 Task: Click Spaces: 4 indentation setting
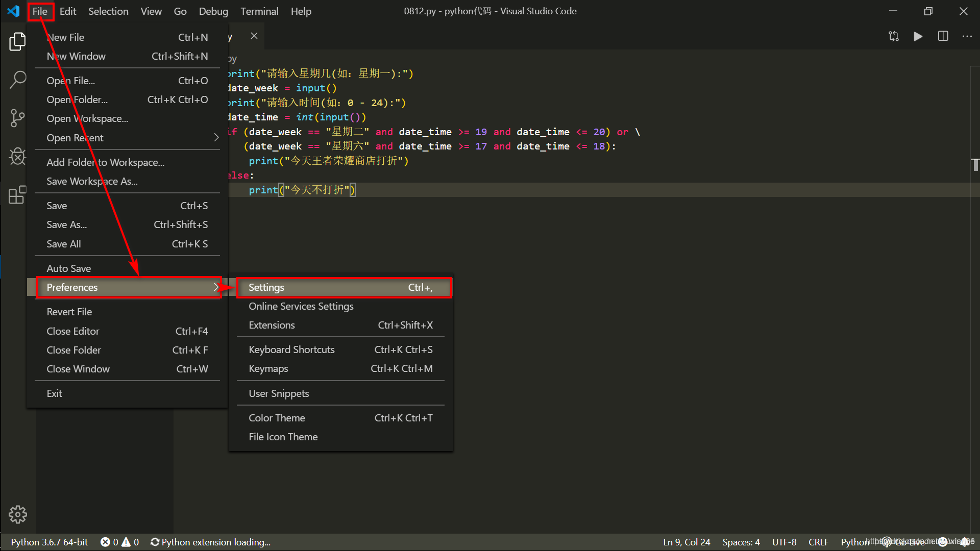741,542
